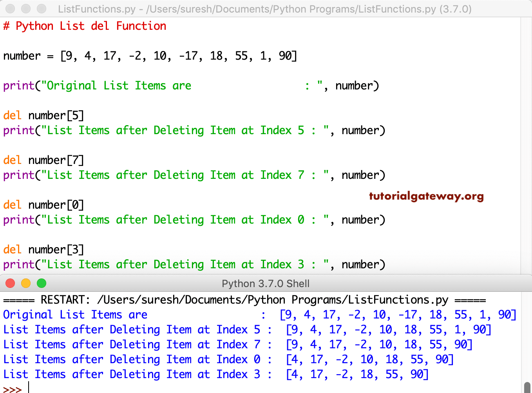Click the shell window vertical scrollbar thumb
The height and width of the screenshot is (393, 532).
(527, 388)
